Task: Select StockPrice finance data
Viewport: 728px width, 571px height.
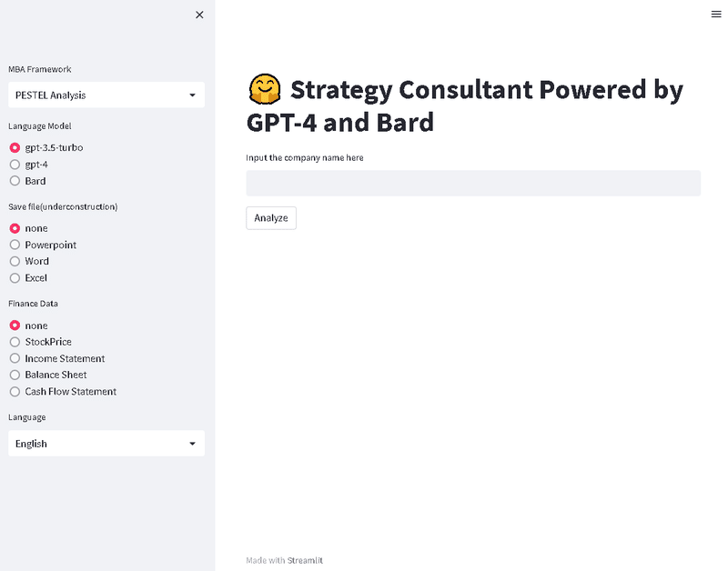Action: point(41,342)
